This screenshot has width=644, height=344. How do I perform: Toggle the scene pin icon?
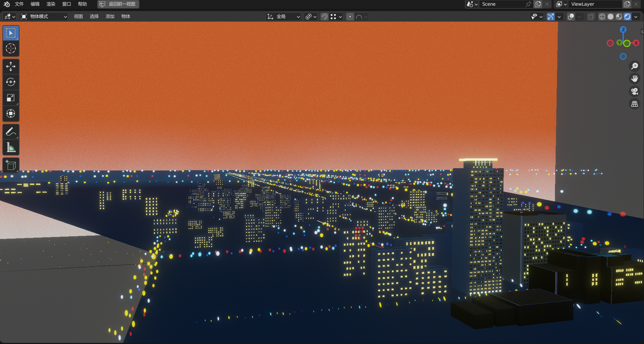click(529, 4)
